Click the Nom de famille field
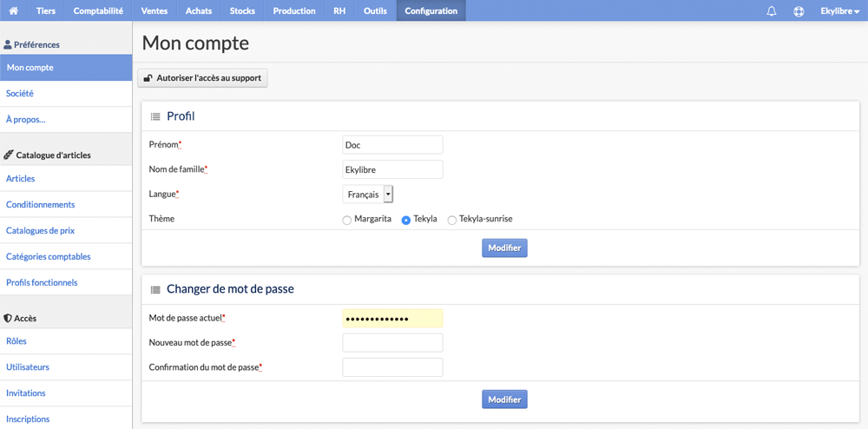The height and width of the screenshot is (429, 868). point(392,169)
